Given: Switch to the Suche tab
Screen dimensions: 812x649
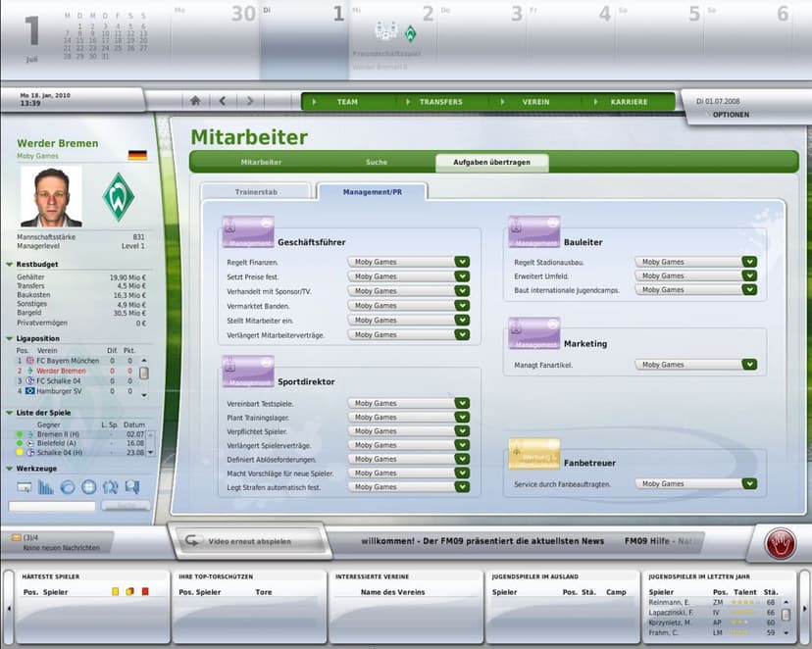Looking at the screenshot, I should [x=377, y=162].
